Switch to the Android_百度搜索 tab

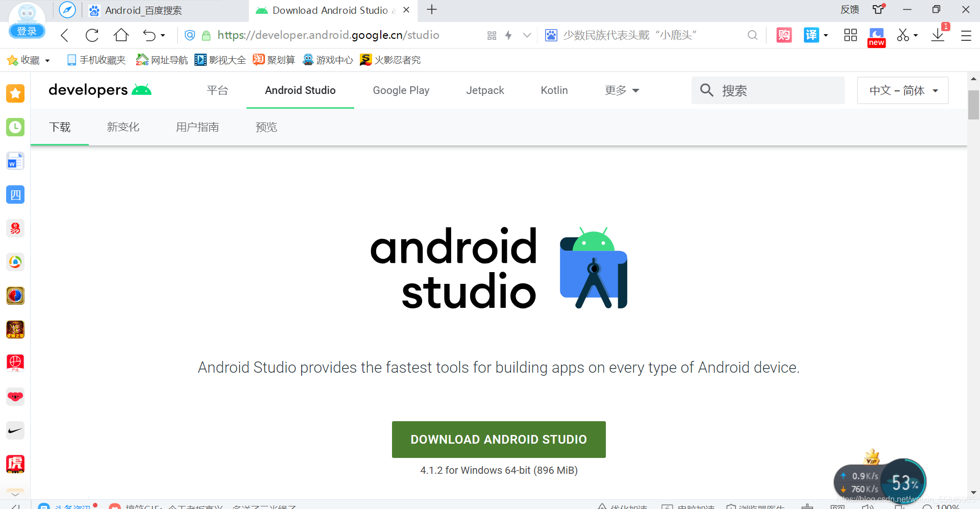pyautogui.click(x=142, y=10)
